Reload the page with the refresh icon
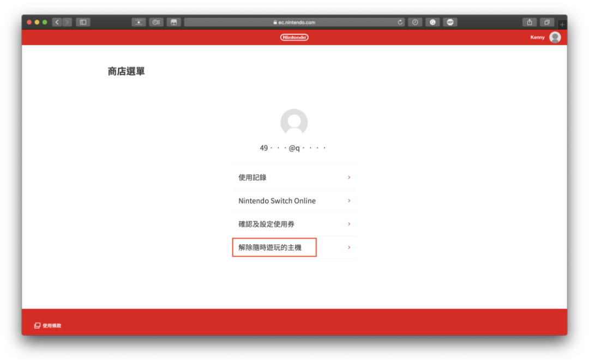 pyautogui.click(x=400, y=22)
